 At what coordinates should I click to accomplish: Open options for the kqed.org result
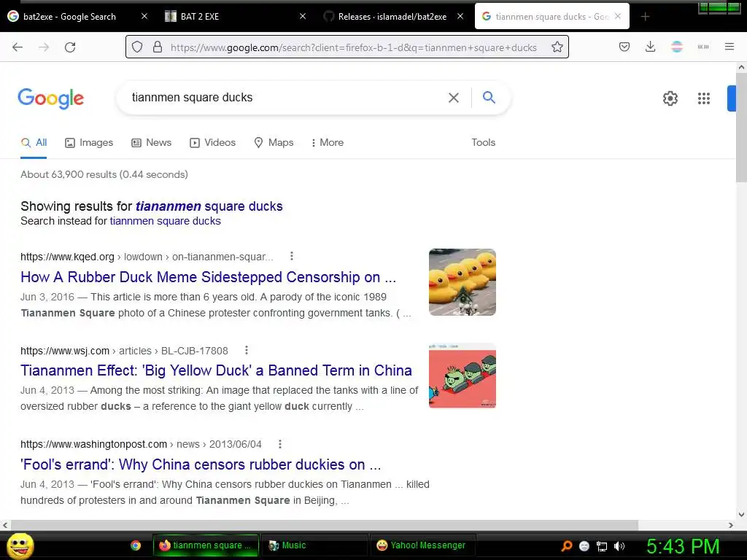292,256
